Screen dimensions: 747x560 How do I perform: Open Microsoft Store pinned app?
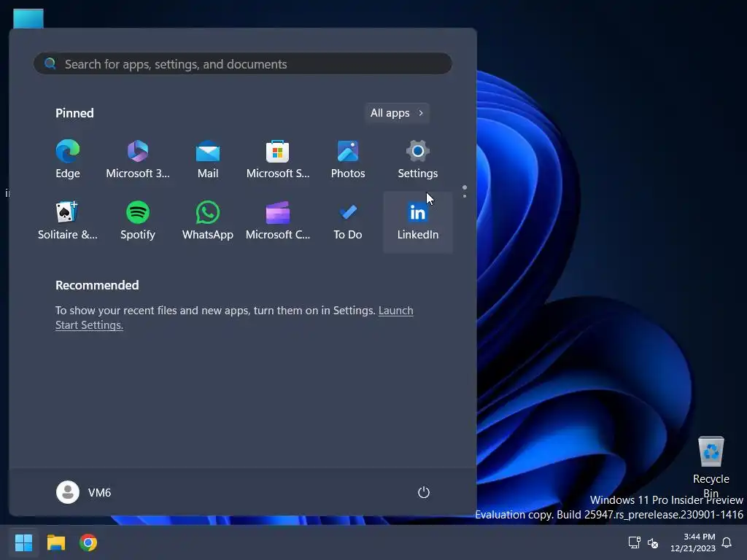tap(278, 160)
